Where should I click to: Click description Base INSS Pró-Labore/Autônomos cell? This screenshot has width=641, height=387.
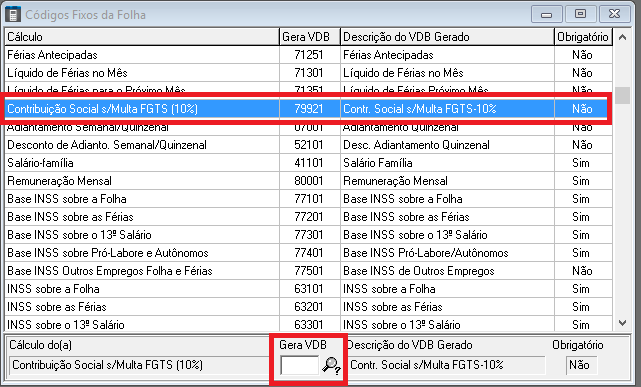click(447, 253)
